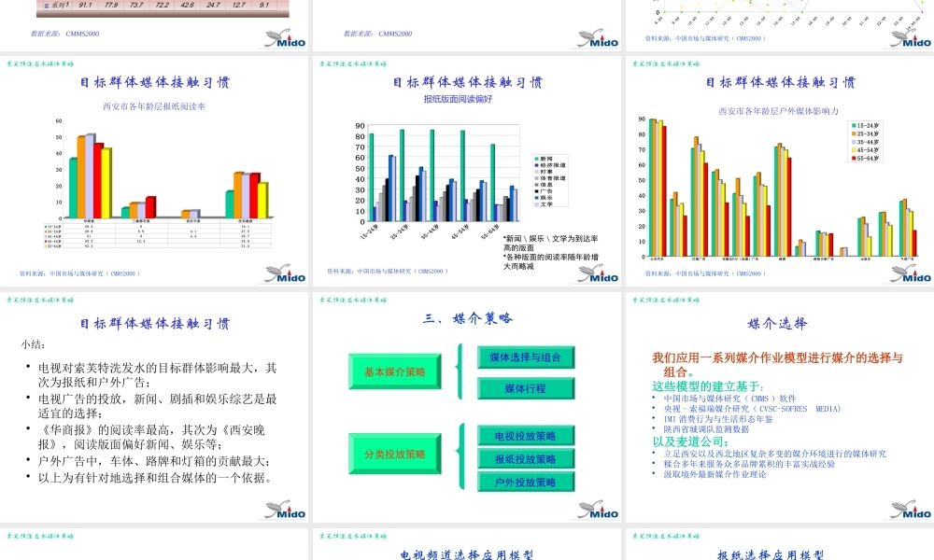934x560 pixels.
Task: Click note 各种版面的阅读率随年龄增大而略减
Action: tap(550, 262)
